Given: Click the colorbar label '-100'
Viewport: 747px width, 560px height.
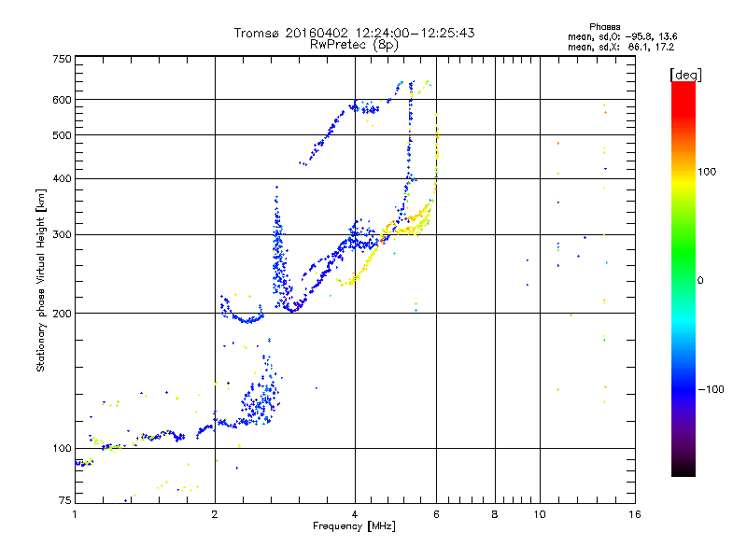Looking at the screenshot, I should pyautogui.click(x=711, y=389).
